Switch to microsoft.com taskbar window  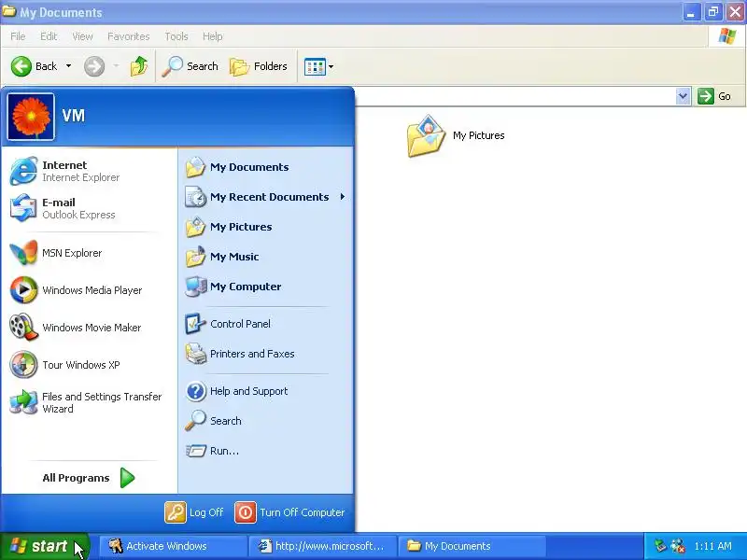322,546
